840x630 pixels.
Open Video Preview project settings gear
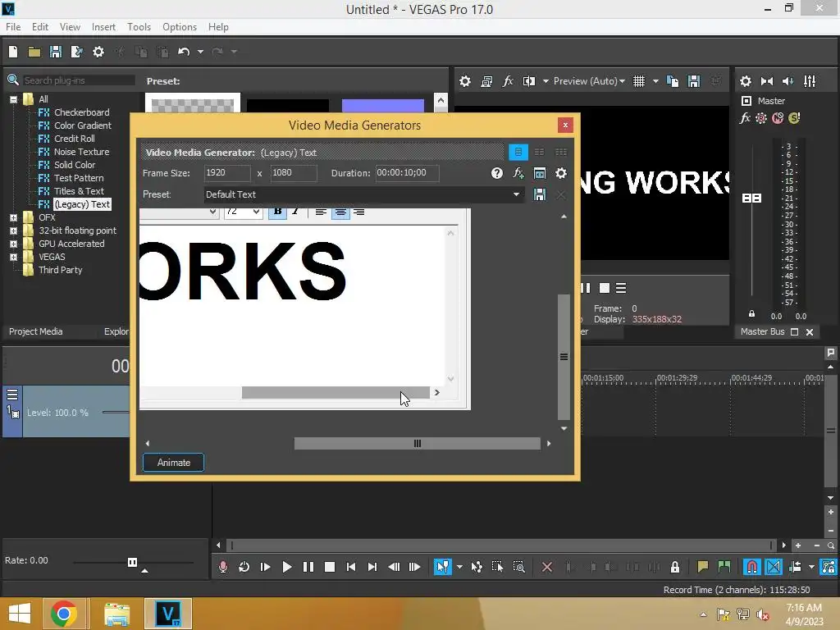tap(465, 81)
